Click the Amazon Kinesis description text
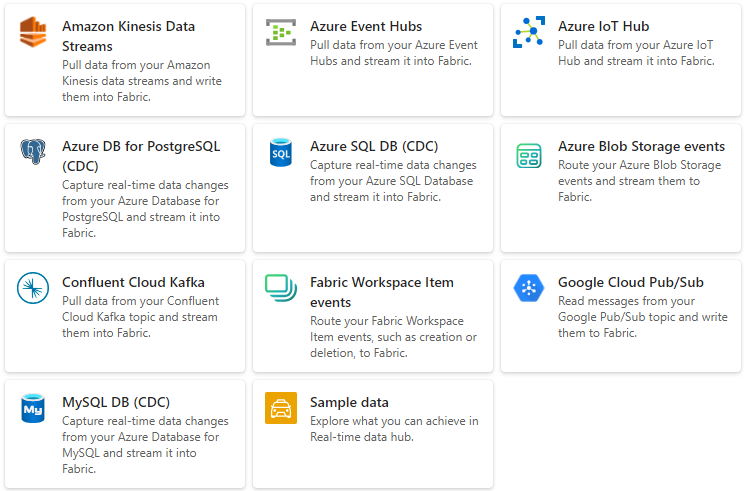Viewport: 749px width, 491px height. click(x=142, y=81)
